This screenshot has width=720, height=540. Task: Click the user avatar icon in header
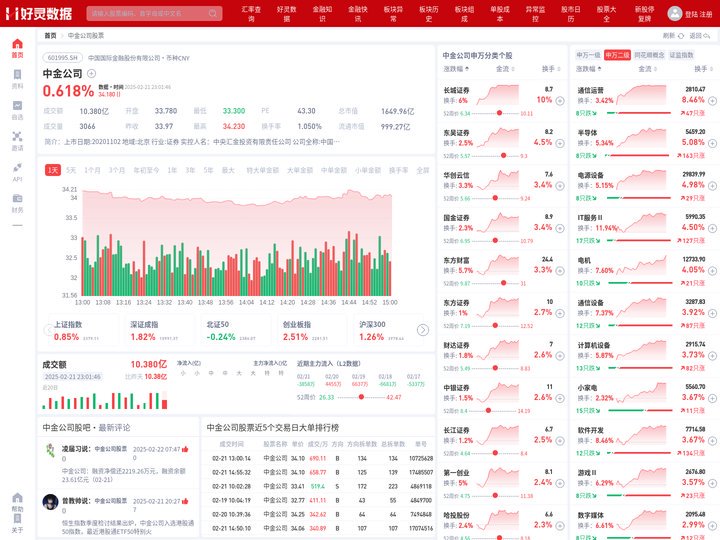point(675,13)
